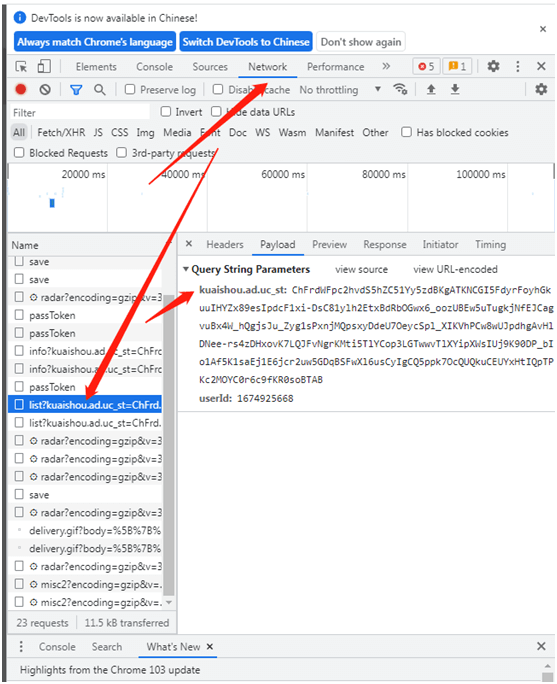Click Don't show again button
This screenshot has width=557, height=684.
[361, 42]
